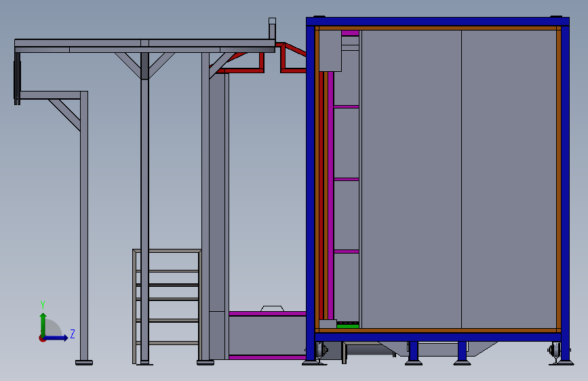Image resolution: width=588 pixels, height=381 pixels.
Task: Select the small upright post atop the gantry
Action: pos(272,28)
